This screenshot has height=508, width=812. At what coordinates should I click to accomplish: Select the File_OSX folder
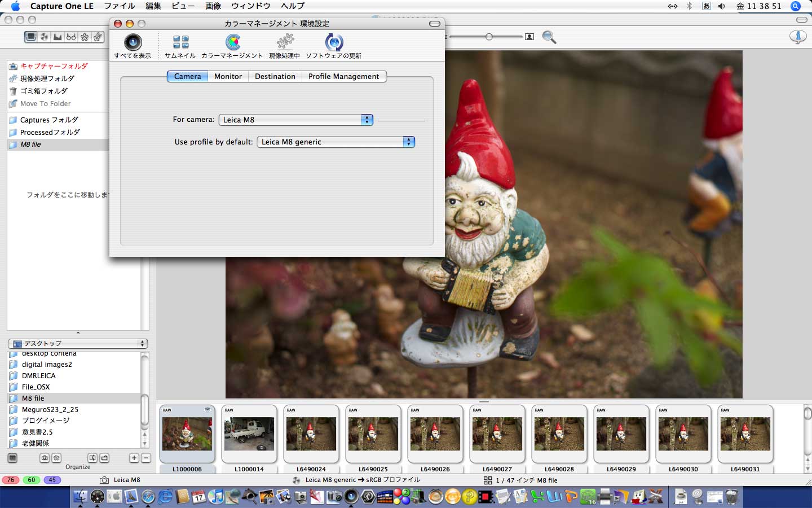pos(74,387)
